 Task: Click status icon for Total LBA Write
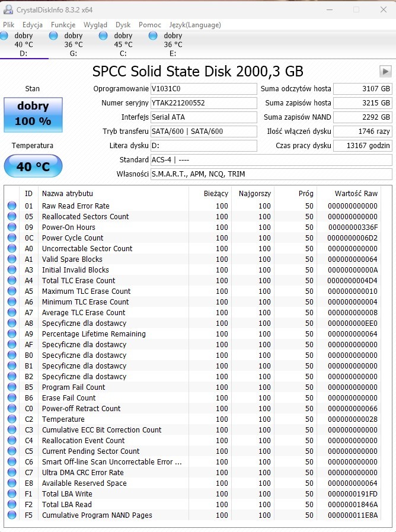(x=12, y=493)
